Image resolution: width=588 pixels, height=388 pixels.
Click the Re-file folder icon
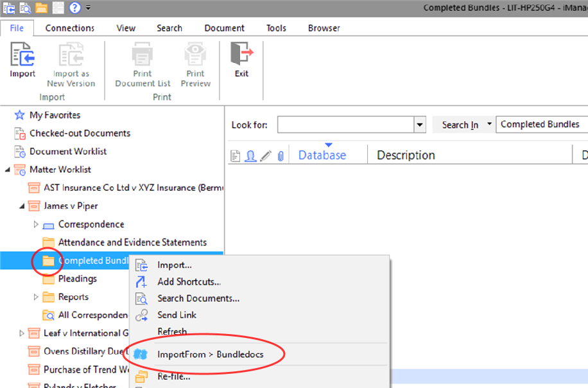click(x=141, y=376)
